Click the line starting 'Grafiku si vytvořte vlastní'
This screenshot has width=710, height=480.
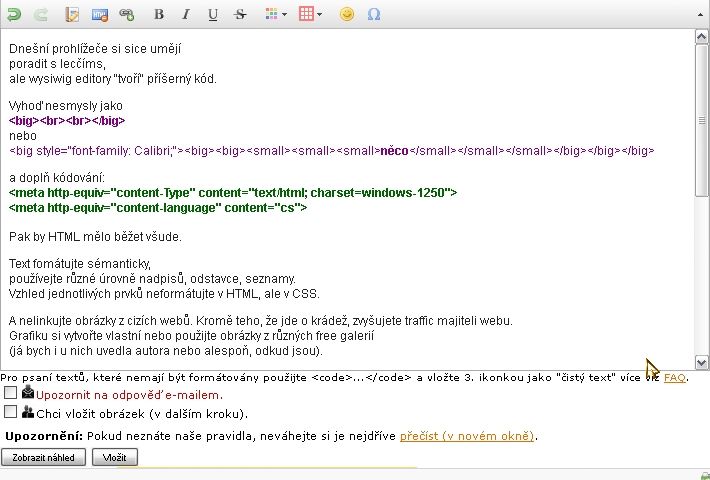click(x=192, y=336)
